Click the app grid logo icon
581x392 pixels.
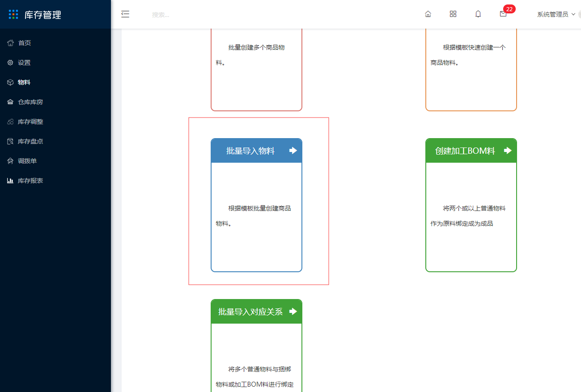14,14
